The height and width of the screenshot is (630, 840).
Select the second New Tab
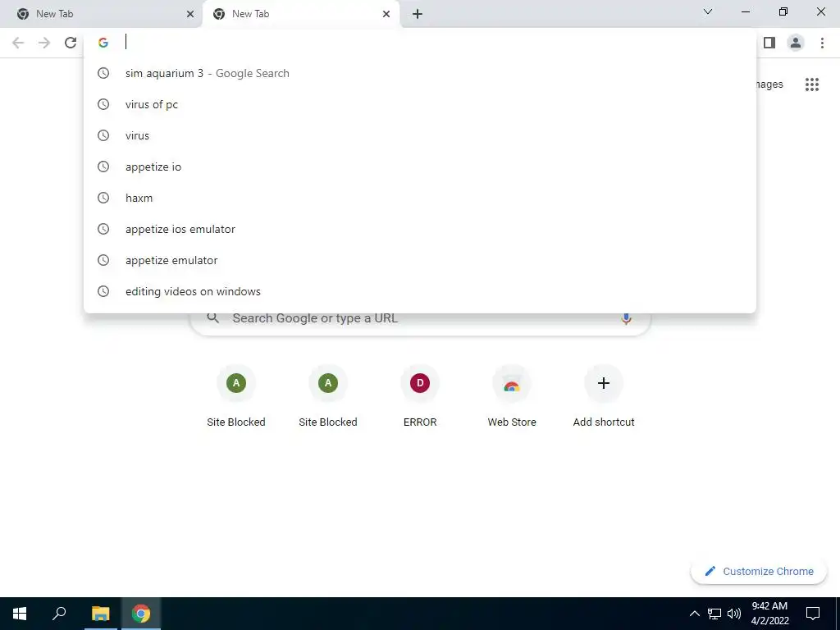300,14
